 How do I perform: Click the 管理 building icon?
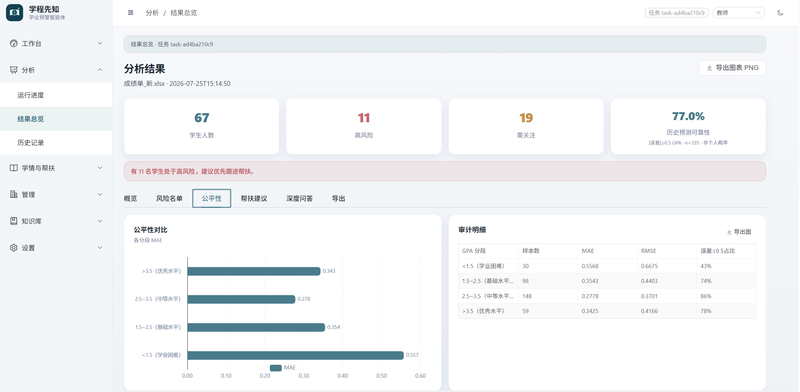point(14,194)
